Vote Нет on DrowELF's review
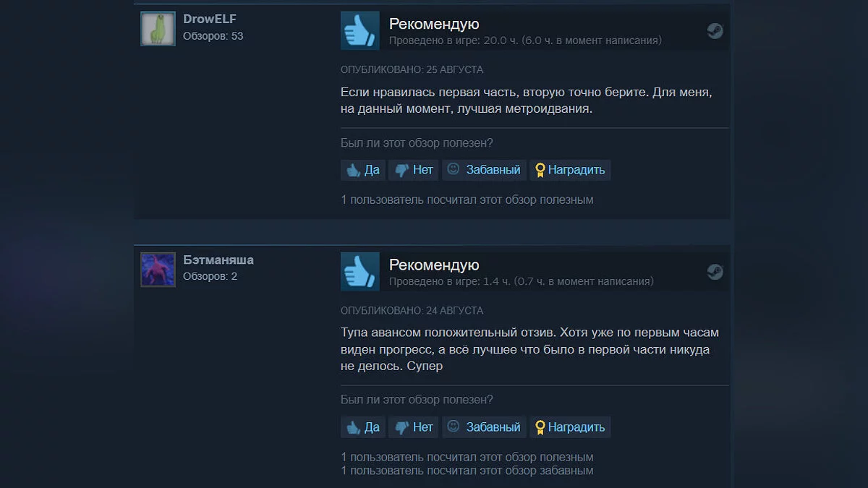Viewport: 868px width, 488px height. (414, 170)
